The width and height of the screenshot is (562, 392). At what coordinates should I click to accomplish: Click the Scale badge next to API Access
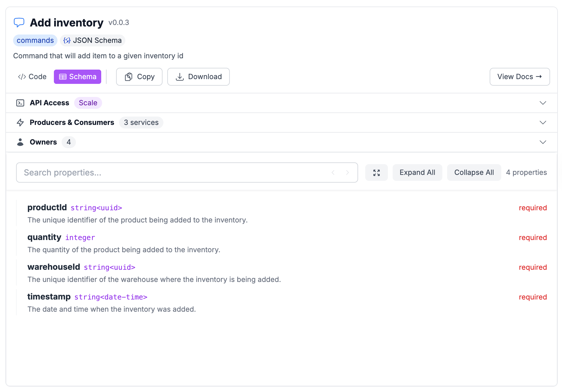click(x=88, y=103)
